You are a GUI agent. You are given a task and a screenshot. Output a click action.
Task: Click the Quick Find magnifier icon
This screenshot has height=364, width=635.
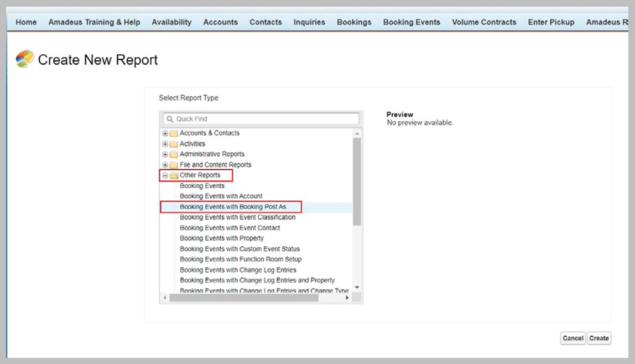click(x=170, y=119)
